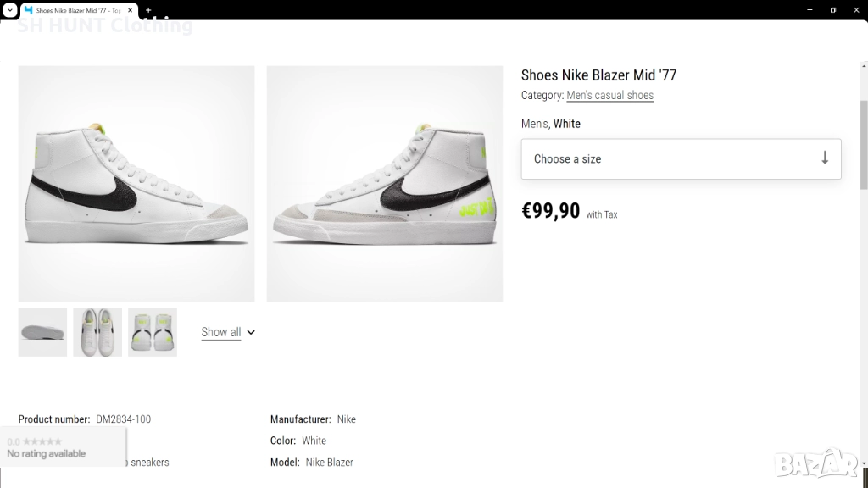Screen dimensions: 868x488
Task: View the shoe sole thumbnail
Action: [x=42, y=332]
